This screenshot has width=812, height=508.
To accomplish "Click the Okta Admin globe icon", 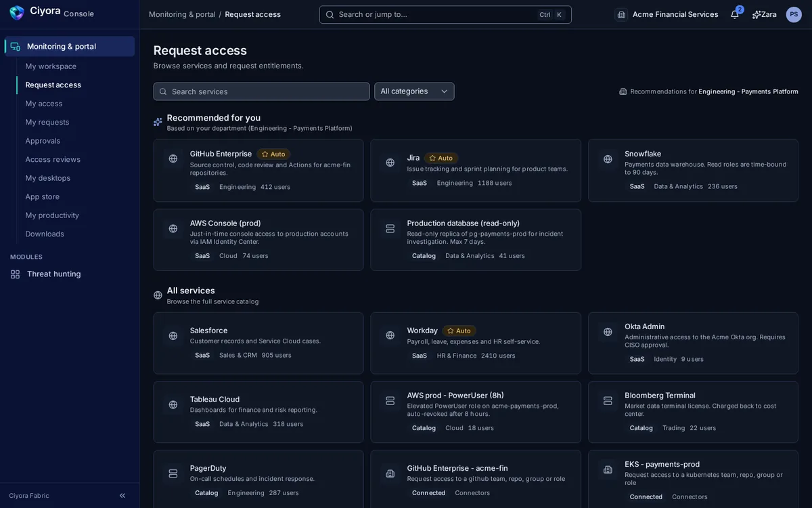I will pos(608,331).
